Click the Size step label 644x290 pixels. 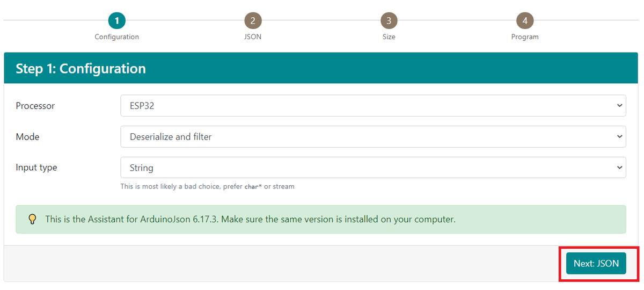(389, 37)
